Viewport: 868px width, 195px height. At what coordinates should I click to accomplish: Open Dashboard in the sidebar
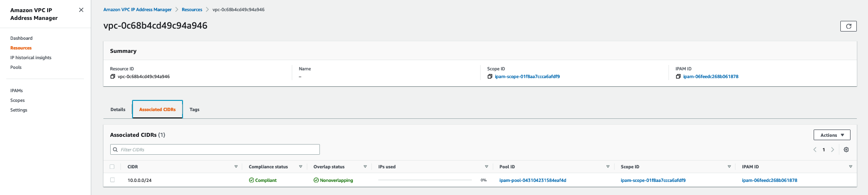tap(21, 38)
